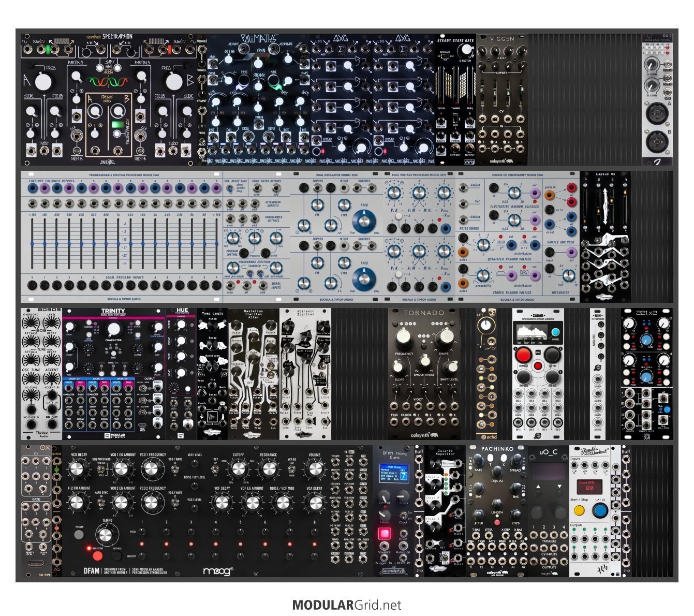This screenshot has height=616, width=694.
Task: Click the first Buchla spectral processor band slider
Action: (33, 243)
